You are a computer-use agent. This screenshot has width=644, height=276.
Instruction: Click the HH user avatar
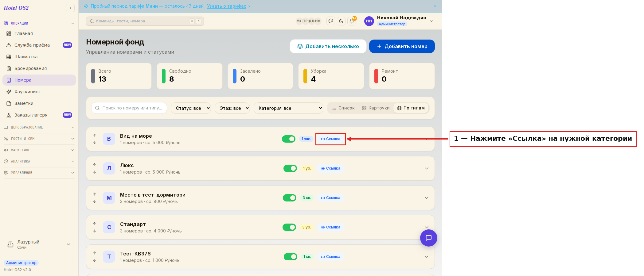tap(369, 21)
